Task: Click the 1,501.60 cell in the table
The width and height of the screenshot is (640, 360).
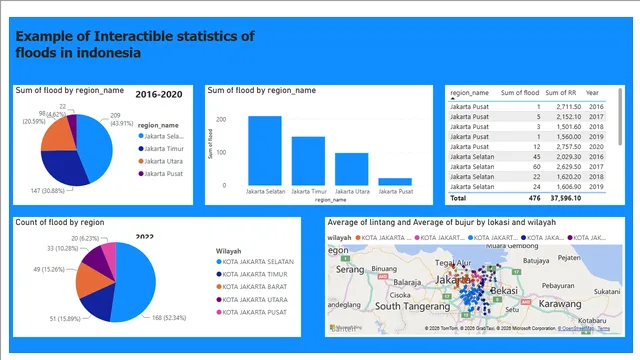Action: [x=569, y=127]
